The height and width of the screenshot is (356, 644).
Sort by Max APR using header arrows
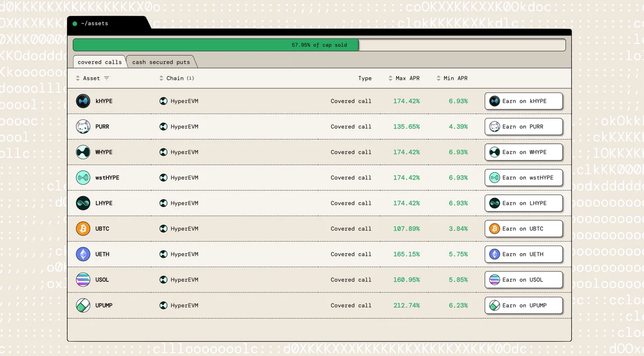(391, 78)
